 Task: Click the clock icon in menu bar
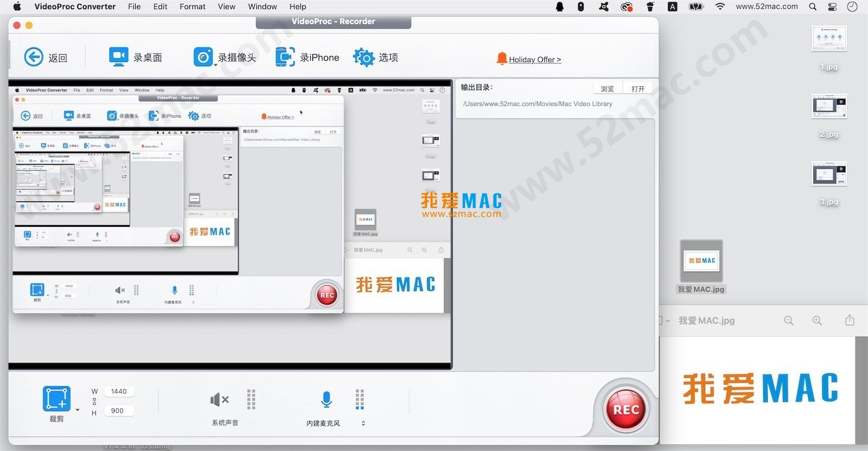pos(852,7)
